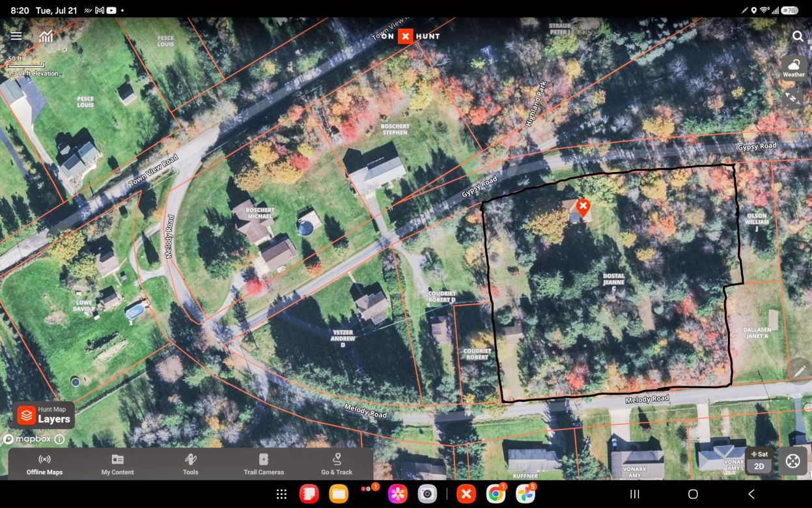This screenshot has height=508, width=812.
Task: Open the Tools tab
Action: (x=191, y=464)
